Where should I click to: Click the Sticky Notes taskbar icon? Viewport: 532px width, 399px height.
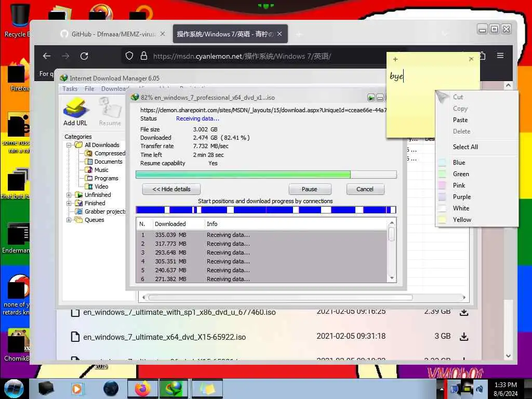coord(207,389)
